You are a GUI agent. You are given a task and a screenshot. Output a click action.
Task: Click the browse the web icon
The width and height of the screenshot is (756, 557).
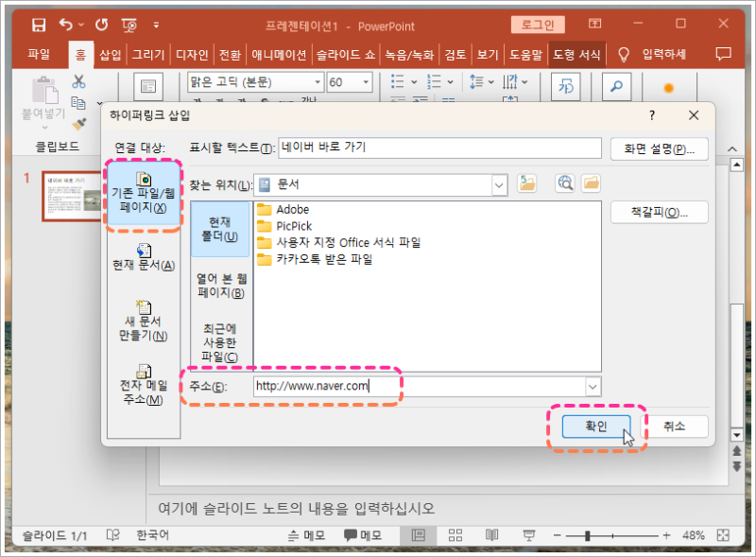click(565, 183)
